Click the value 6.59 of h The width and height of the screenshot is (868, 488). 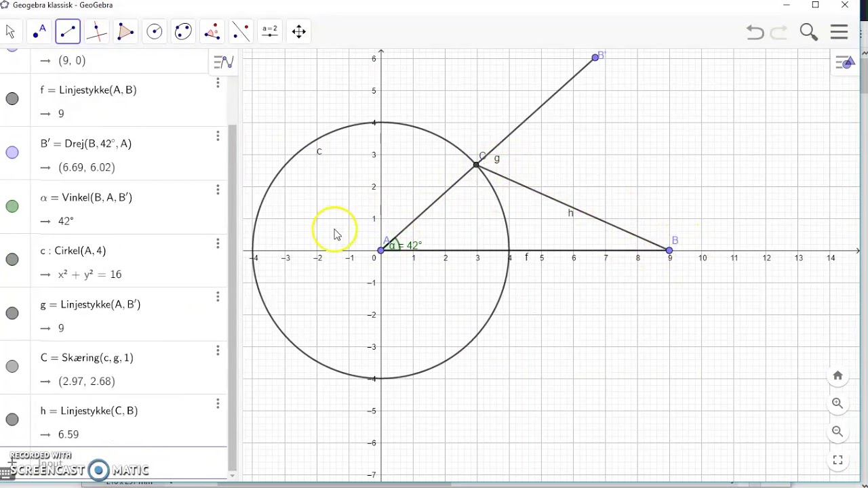tap(68, 434)
